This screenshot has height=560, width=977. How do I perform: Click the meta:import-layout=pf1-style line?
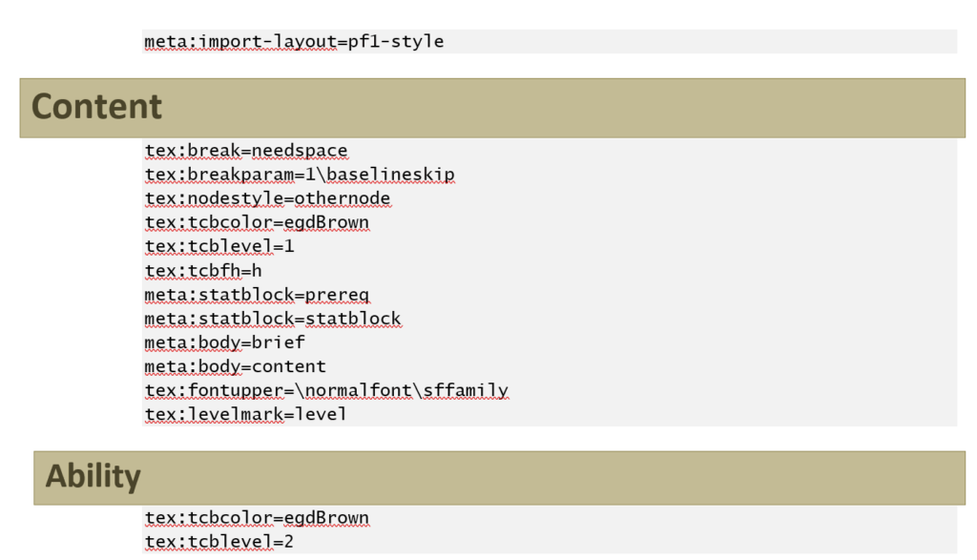point(294,42)
